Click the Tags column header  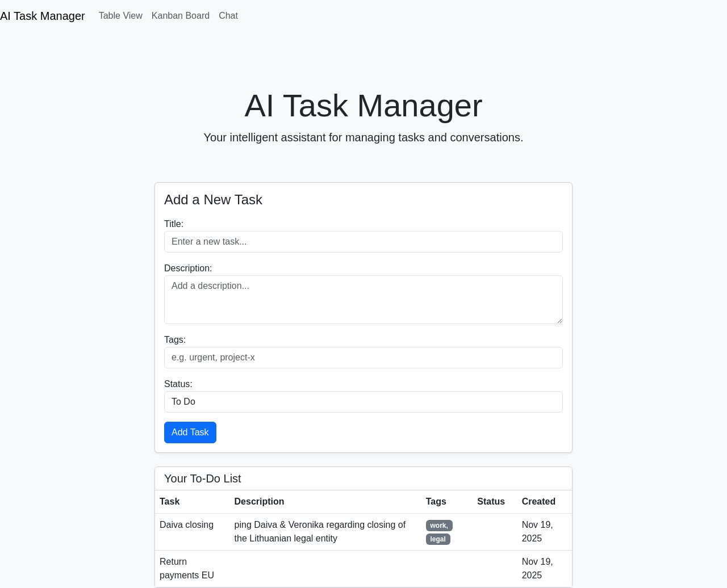436,502
